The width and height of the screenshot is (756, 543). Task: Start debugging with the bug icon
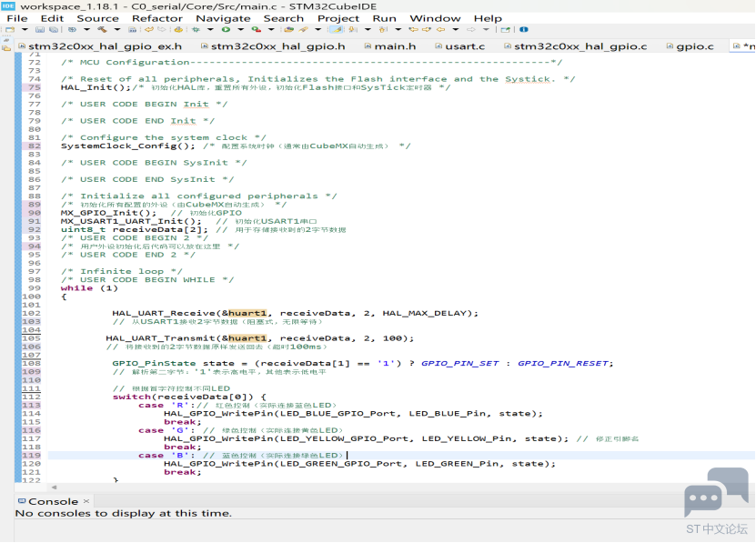196,30
